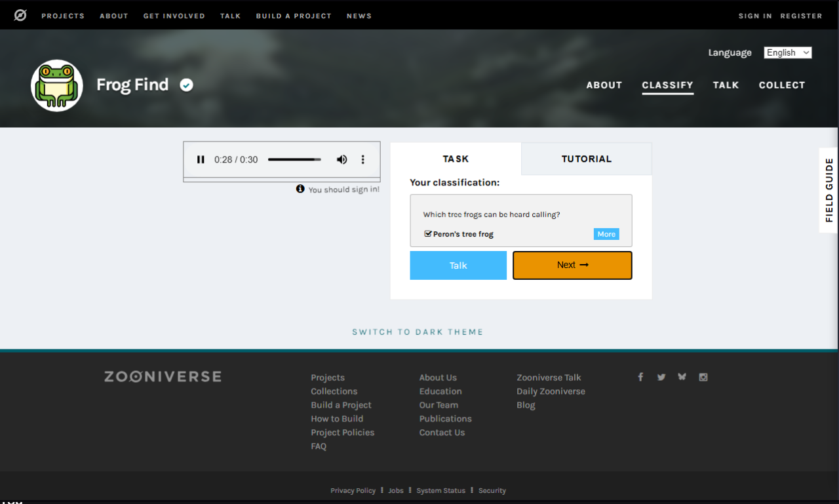Open System Status link
Viewport: 839px width, 504px height.
(441, 491)
